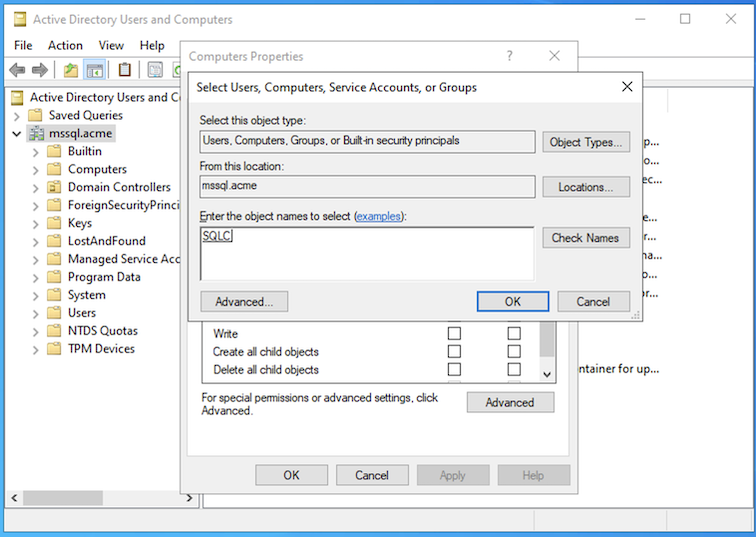Click Cancel in Computers Properties dialog
Viewport: 756px width, 537px height.
click(x=372, y=475)
